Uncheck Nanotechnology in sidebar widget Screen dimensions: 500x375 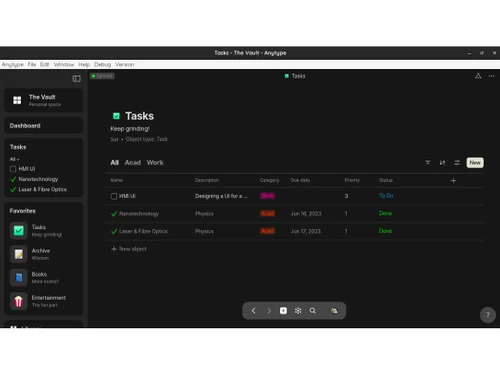tap(13, 179)
